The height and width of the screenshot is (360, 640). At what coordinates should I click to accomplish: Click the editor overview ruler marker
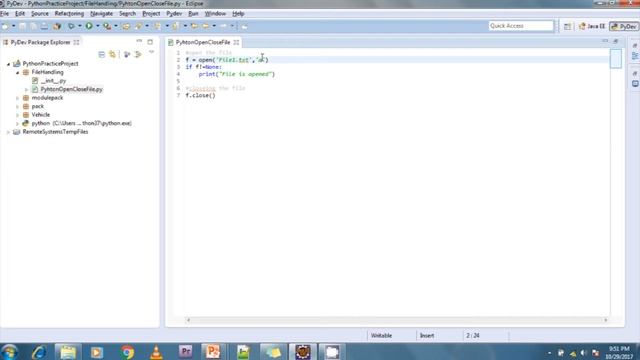[616, 58]
